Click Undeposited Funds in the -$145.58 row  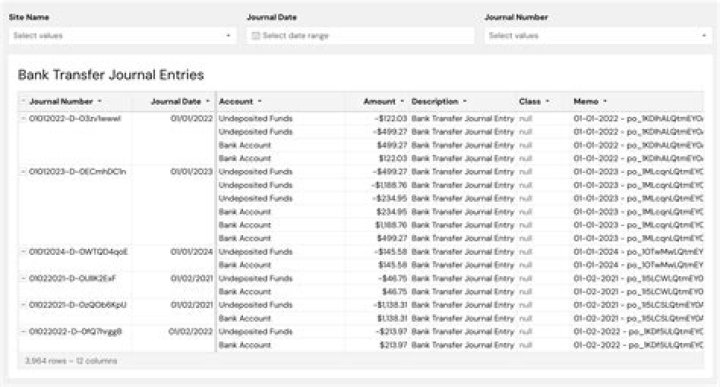coord(256,252)
